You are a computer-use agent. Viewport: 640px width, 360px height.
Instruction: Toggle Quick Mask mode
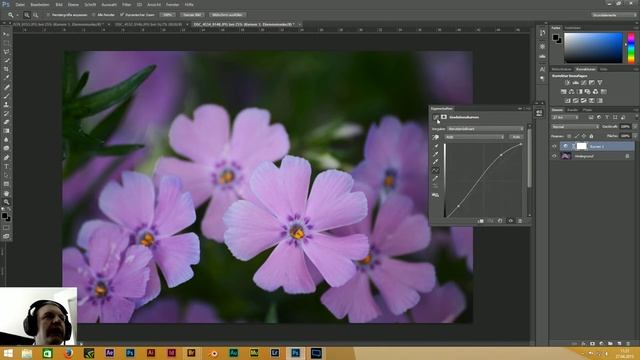pyautogui.click(x=6, y=228)
